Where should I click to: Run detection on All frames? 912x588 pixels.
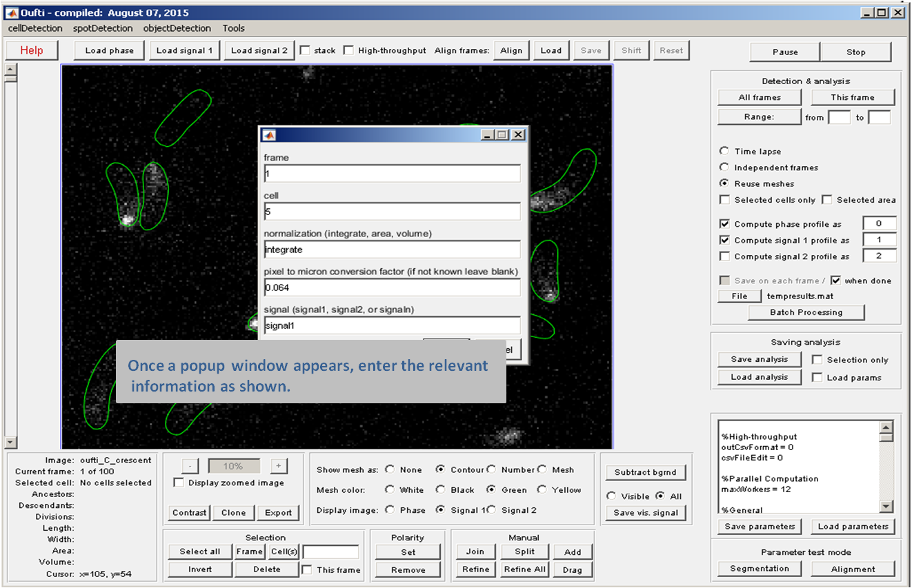tap(760, 97)
